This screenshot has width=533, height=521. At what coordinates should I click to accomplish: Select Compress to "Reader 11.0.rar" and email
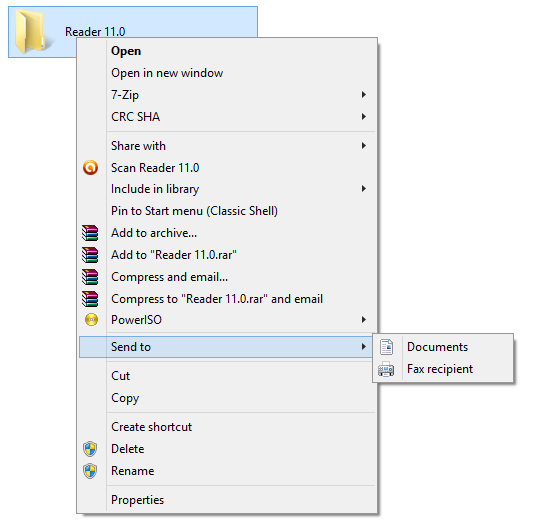click(x=227, y=299)
